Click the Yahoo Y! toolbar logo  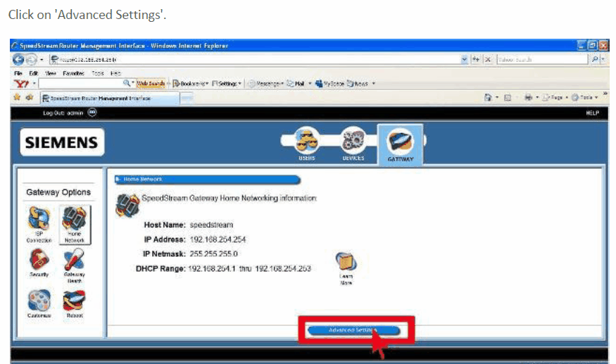pyautogui.click(x=21, y=83)
